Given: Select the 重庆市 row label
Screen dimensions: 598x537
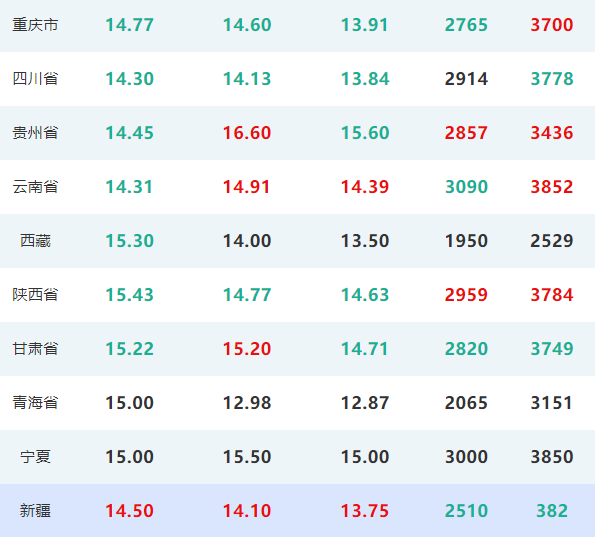Looking at the screenshot, I should (x=35, y=25).
